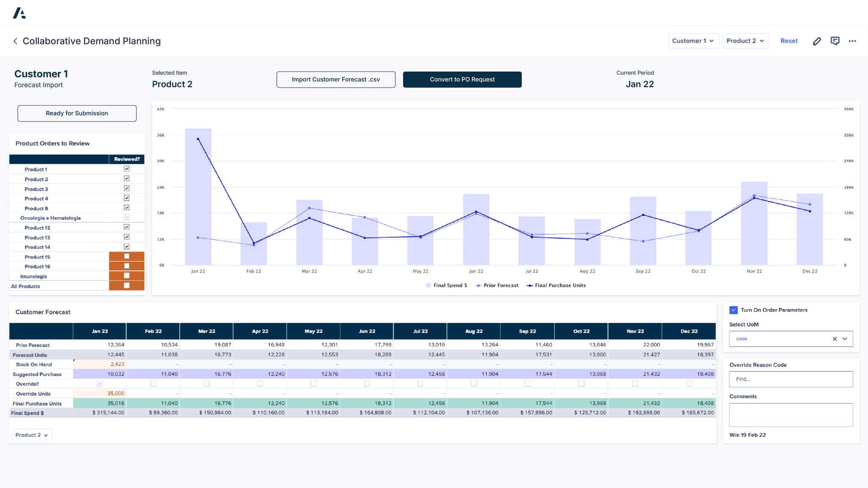Toggle Reviewed checkbox for Product 3
The image size is (868, 488).
coord(126,188)
